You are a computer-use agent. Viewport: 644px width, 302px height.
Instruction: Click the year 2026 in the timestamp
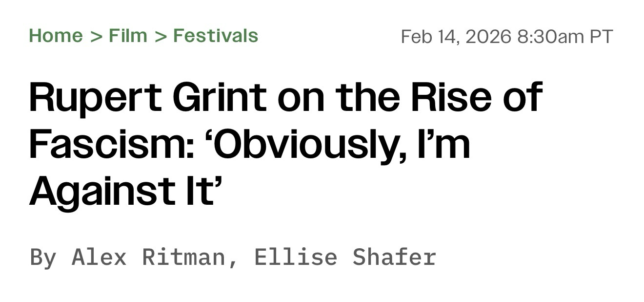(x=488, y=37)
